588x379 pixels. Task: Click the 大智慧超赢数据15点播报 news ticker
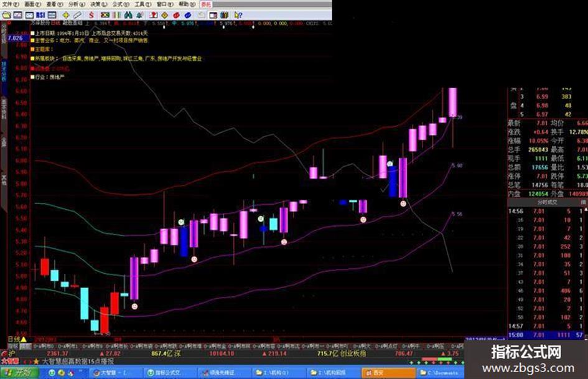[x=78, y=362]
